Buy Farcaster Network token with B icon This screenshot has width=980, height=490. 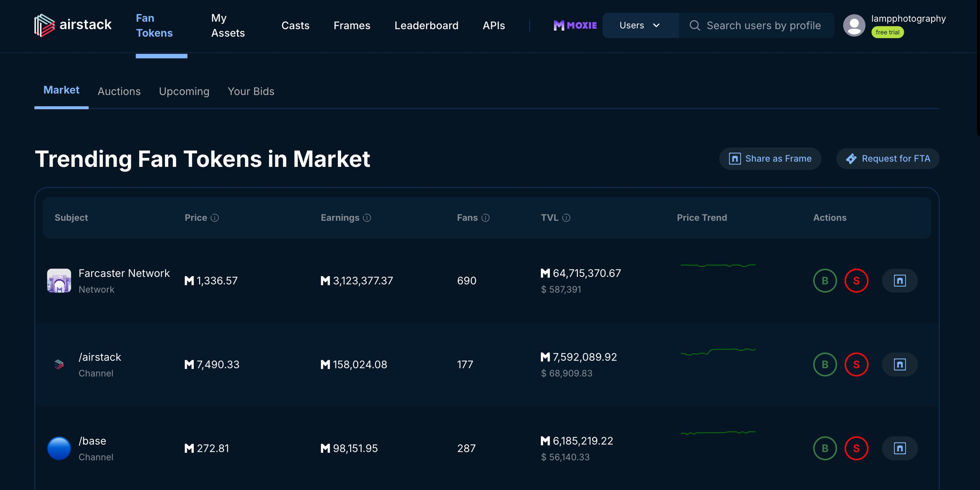pyautogui.click(x=825, y=281)
